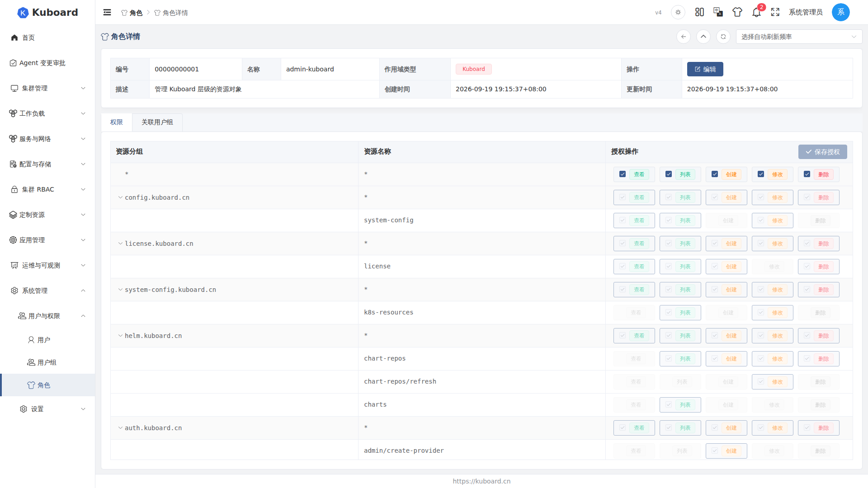Toggle 修改 checkbox for chart-repos/refresh row
The width and height of the screenshot is (868, 488).
coord(761,382)
